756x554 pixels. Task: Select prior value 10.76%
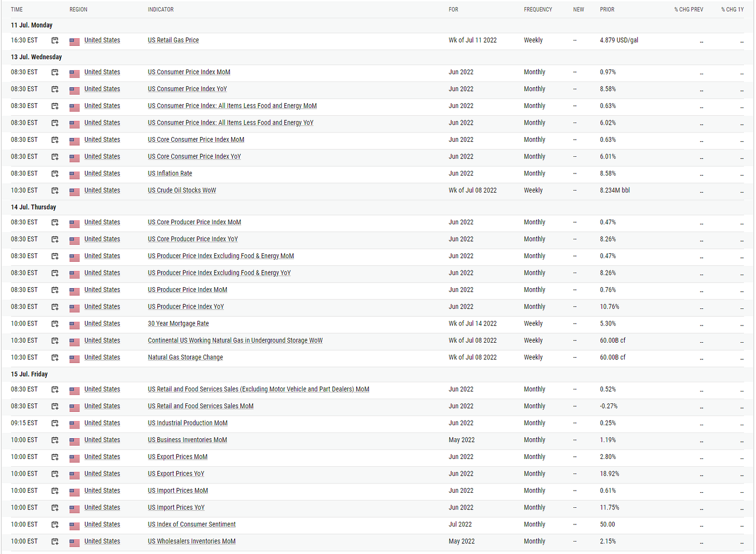tap(610, 306)
